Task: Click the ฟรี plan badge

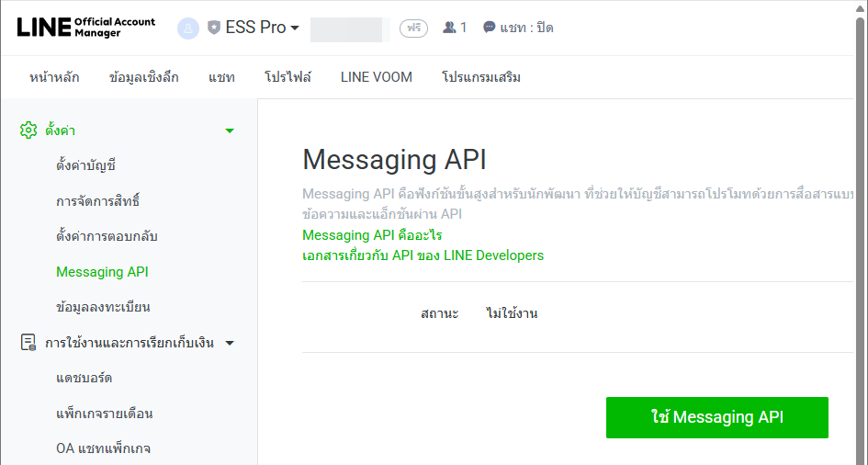Action: 413,28
